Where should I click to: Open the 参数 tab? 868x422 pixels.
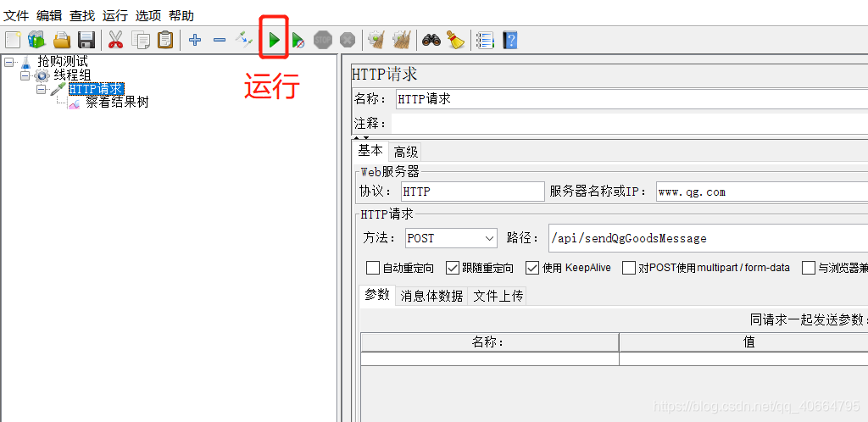click(x=377, y=296)
